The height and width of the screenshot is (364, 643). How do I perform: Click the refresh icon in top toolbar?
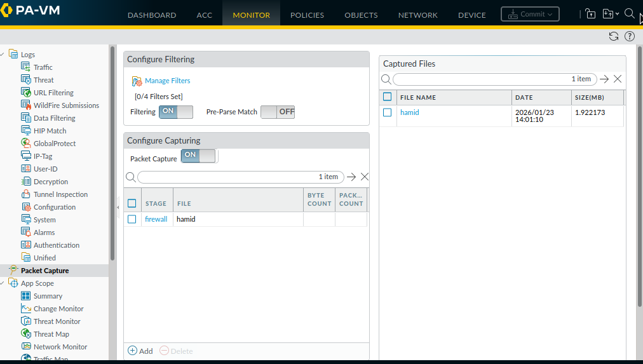click(613, 36)
